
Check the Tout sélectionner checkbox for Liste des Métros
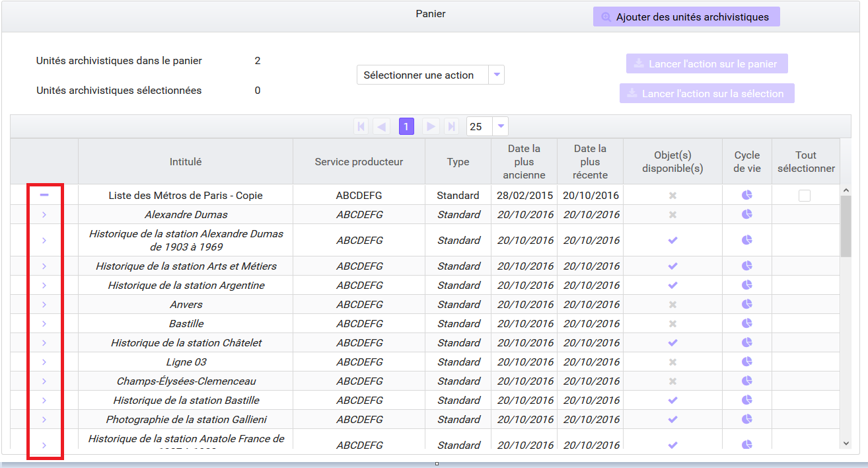click(x=805, y=195)
